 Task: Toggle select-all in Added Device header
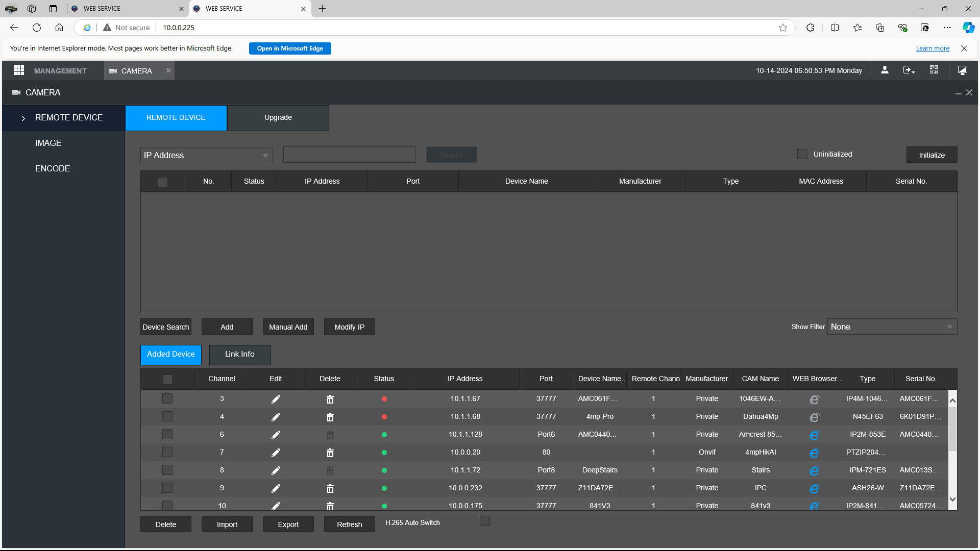click(x=167, y=379)
